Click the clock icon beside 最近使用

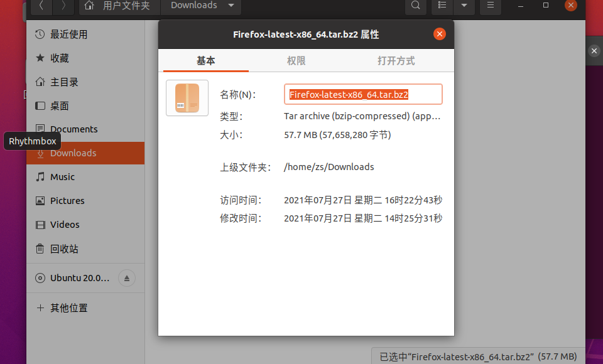tap(40, 35)
